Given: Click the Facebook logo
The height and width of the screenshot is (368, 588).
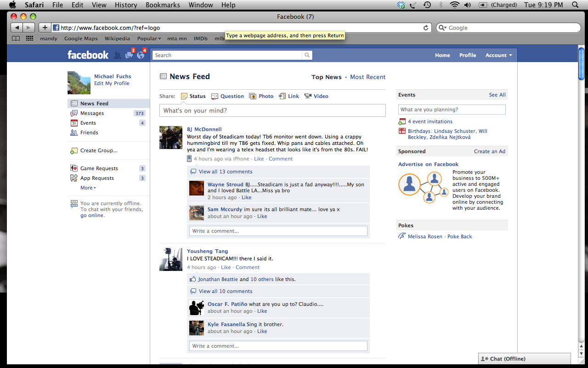Looking at the screenshot, I should point(88,55).
